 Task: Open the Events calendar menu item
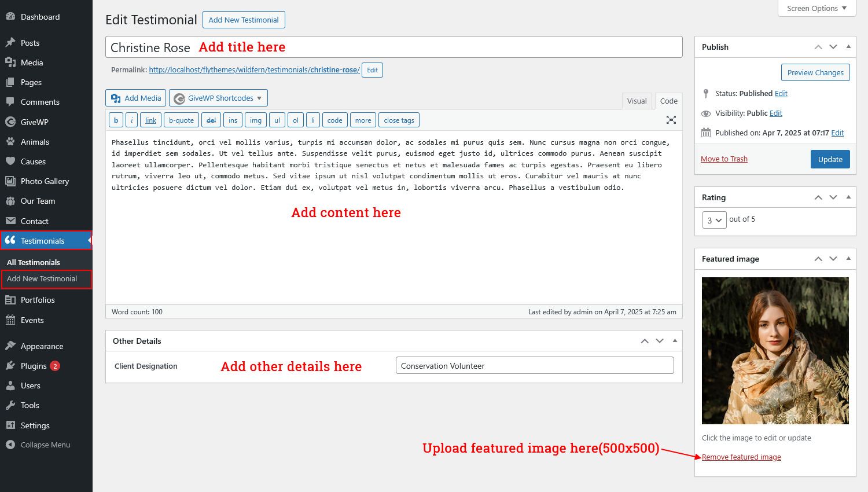[x=32, y=320]
